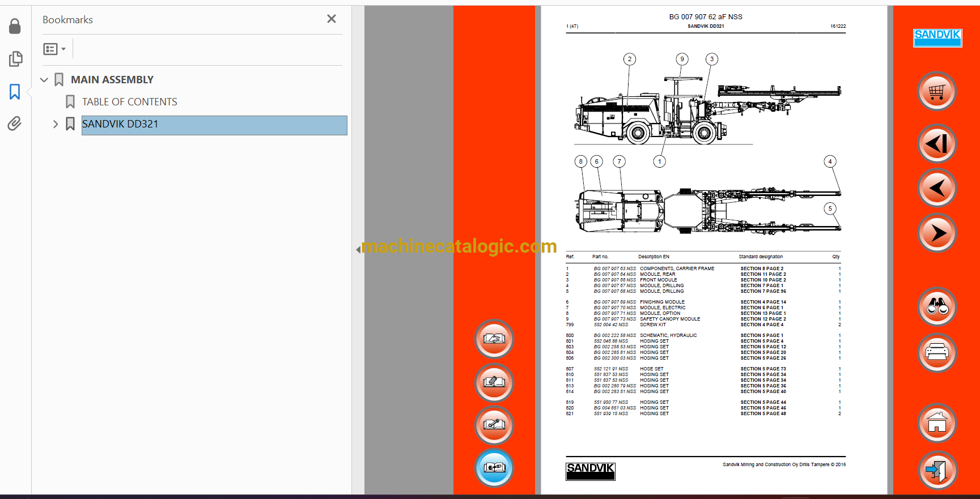
Task: Click designation SECTION 5 PAGE 73
Action: (x=763, y=369)
